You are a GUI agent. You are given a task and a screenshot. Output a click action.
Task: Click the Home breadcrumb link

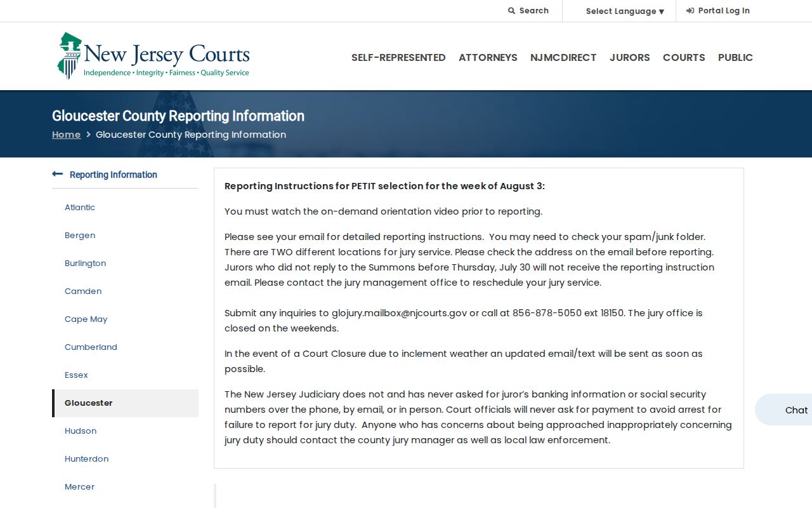[66, 135]
